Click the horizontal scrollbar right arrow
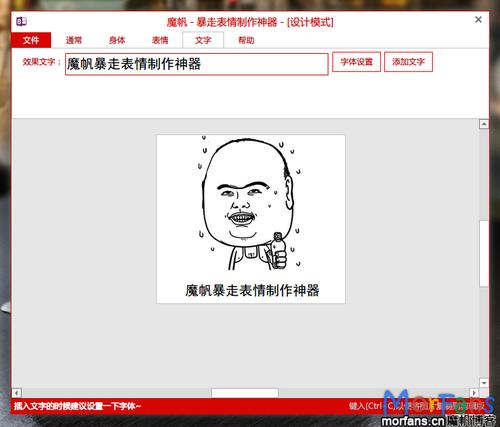The image size is (500, 427). pos(474,393)
